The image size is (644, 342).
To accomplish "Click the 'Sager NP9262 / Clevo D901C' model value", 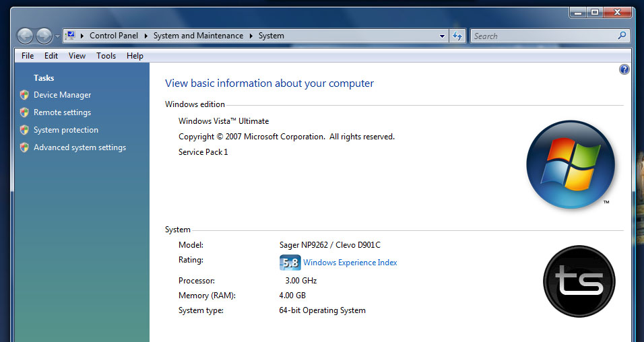I will pos(330,245).
